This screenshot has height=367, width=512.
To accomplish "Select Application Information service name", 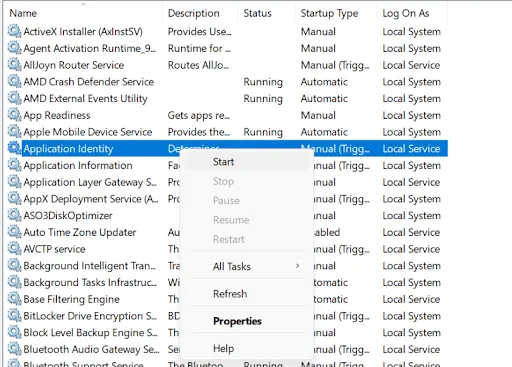I will click(x=78, y=165).
